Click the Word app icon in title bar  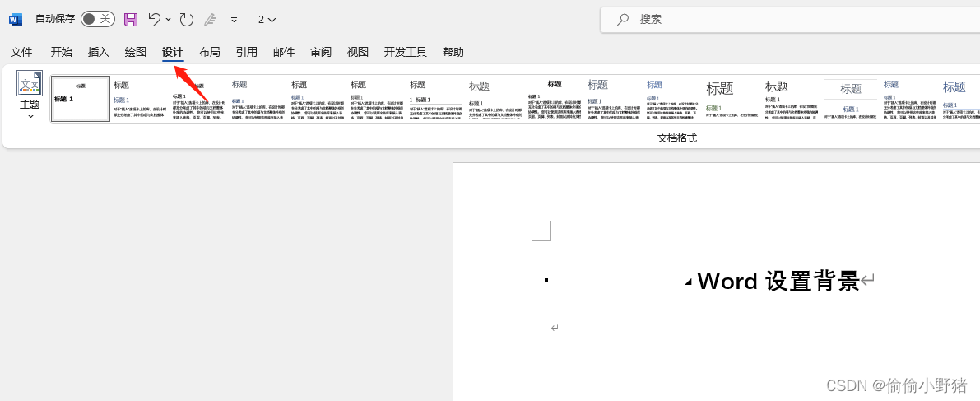point(15,20)
